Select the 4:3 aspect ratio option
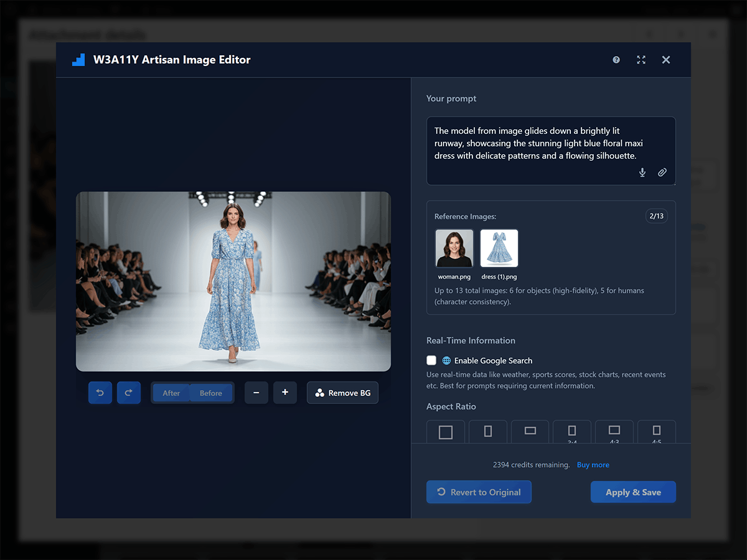 (x=614, y=431)
